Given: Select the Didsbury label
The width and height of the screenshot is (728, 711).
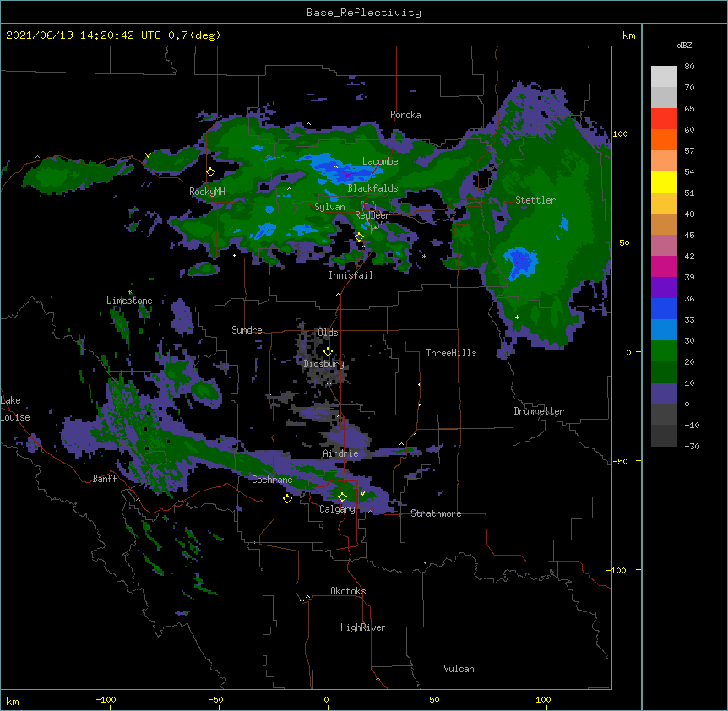Looking at the screenshot, I should coord(323,364).
